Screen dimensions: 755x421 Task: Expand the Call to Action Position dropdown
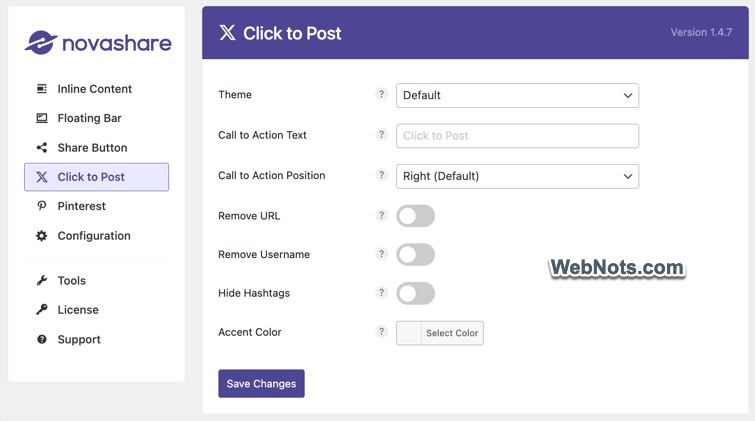(x=517, y=176)
